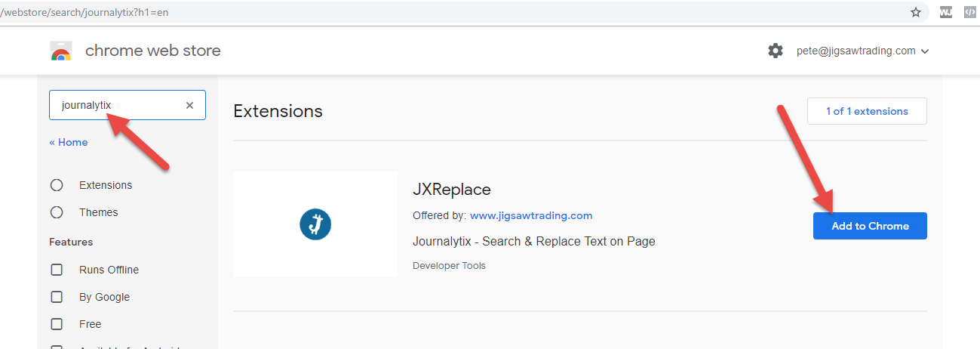Click the chrome web store title
Viewport: 980px width, 349px height.
click(153, 51)
